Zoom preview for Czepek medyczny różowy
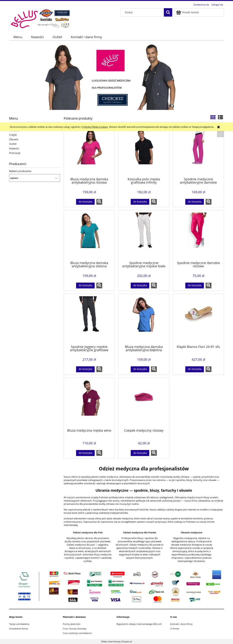233x644 pixels. click(x=154, y=453)
